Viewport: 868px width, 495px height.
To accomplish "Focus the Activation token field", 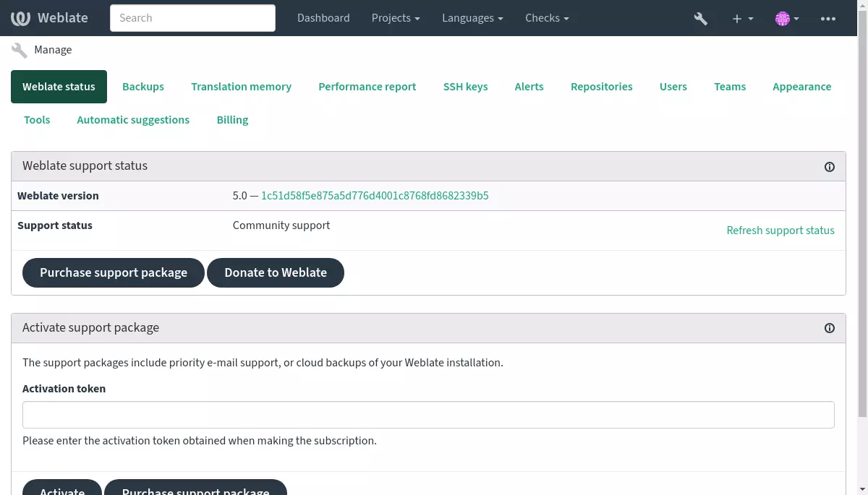I will pyautogui.click(x=428, y=415).
